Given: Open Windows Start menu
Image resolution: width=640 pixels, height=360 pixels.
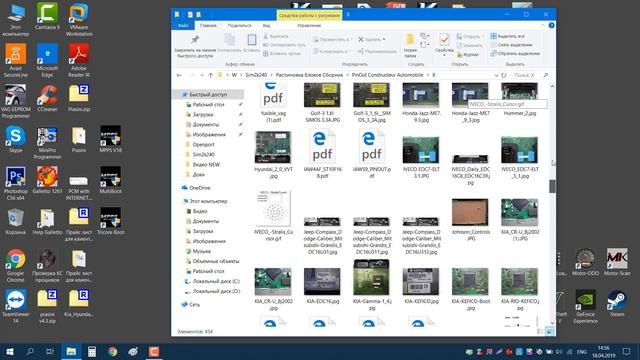Looking at the screenshot, I should pyautogui.click(x=10, y=351).
